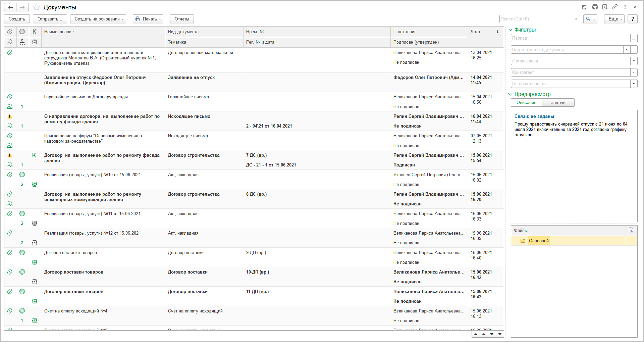This screenshot has height=342, width=644.
Task: Open print preview with the magnifier page icon
Action: pyautogui.click(x=605, y=7)
